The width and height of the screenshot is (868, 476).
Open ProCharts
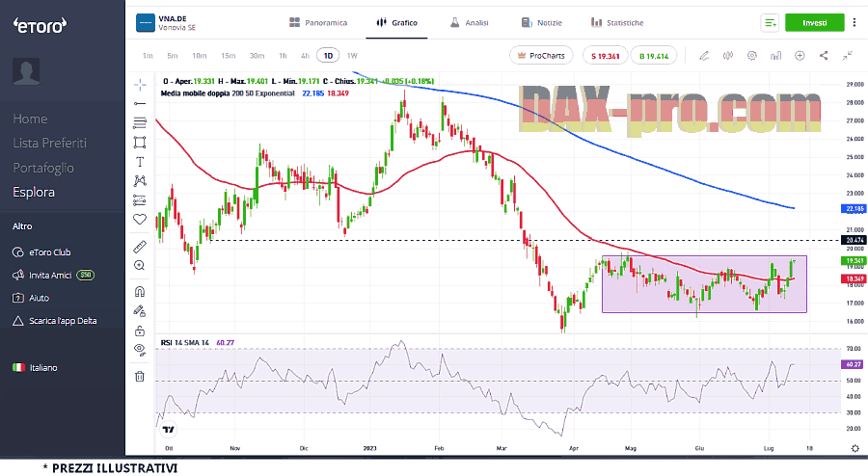[541, 55]
